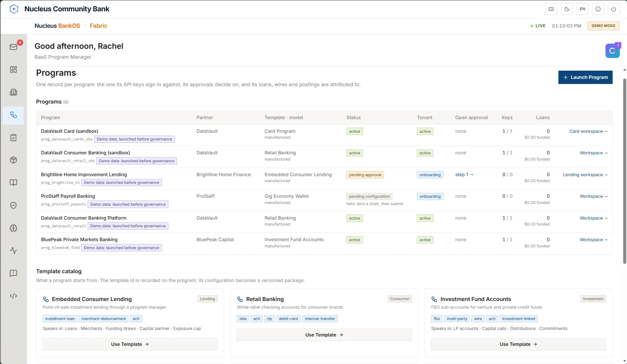Open the info circle icon in top bar

point(598,9)
